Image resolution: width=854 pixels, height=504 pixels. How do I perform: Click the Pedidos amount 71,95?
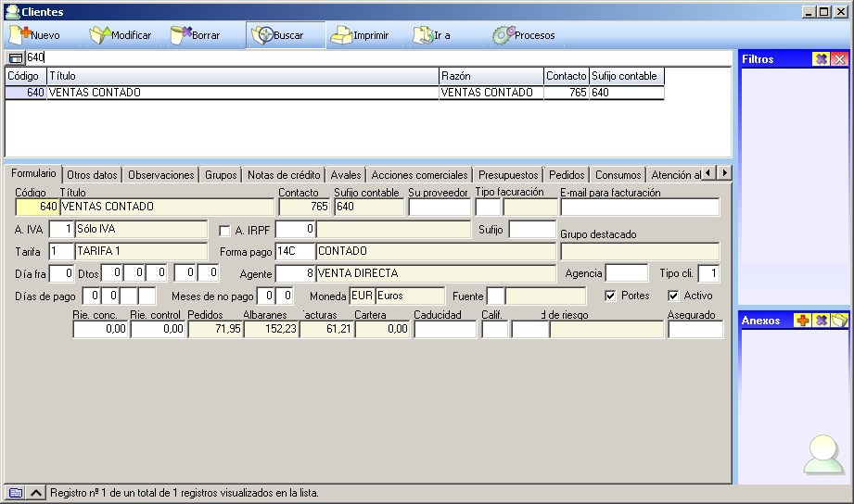pos(216,329)
